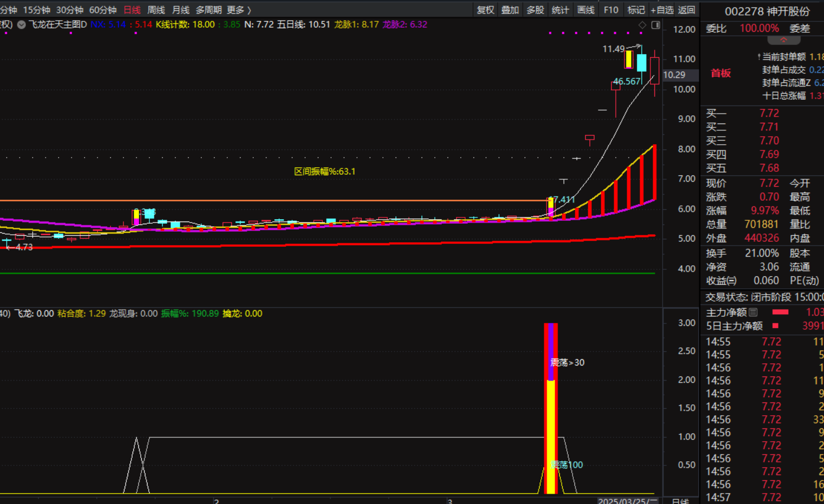The height and width of the screenshot is (504, 824).
Task: Collapse the panel using red double-chevron
Action: pyautogui.click(x=784, y=40)
